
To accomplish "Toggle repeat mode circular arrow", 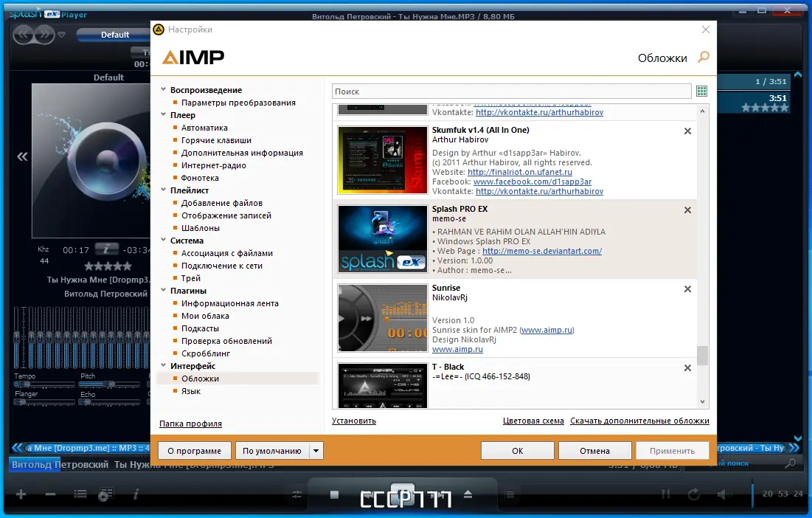I will [x=694, y=494].
